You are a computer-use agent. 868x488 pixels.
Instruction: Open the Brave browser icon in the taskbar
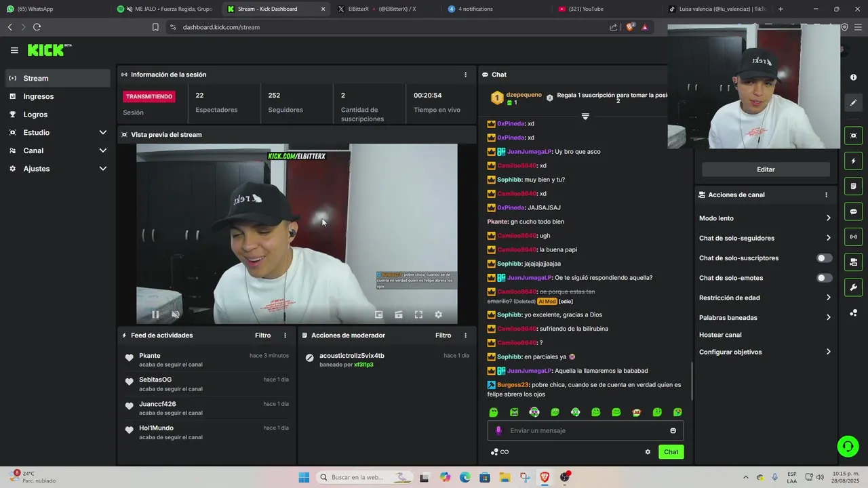(545, 477)
